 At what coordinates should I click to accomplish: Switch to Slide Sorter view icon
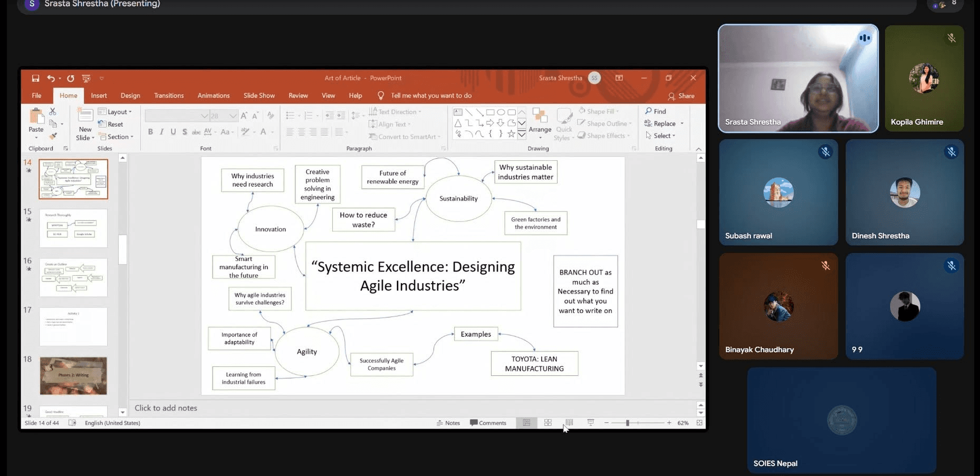coord(548,423)
